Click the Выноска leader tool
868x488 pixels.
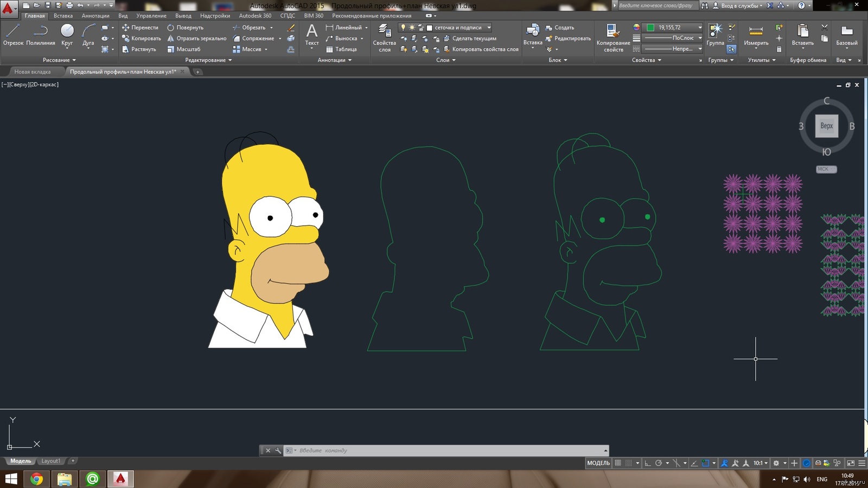341,38
